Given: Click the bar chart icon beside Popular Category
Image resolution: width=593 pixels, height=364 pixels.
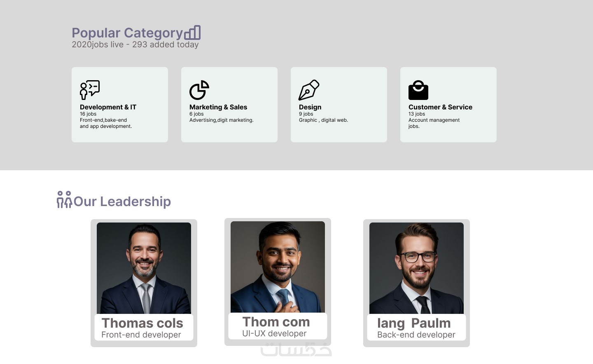Looking at the screenshot, I should click(x=192, y=32).
